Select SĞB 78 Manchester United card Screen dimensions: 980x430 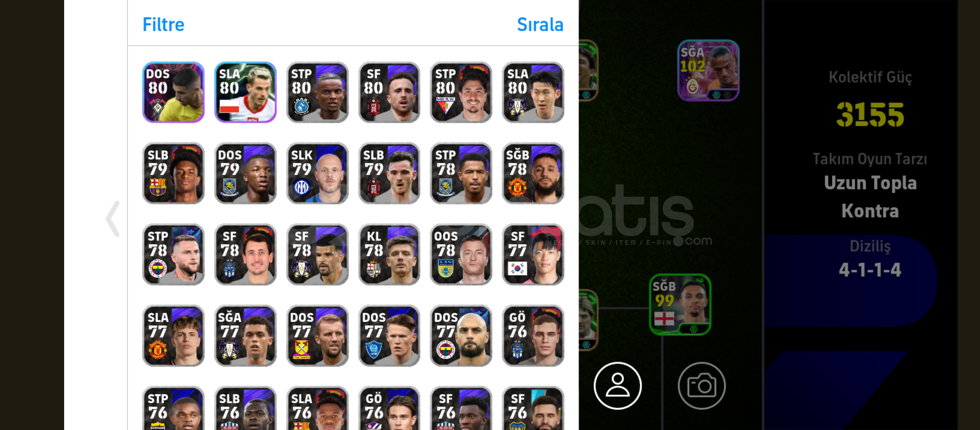[533, 173]
